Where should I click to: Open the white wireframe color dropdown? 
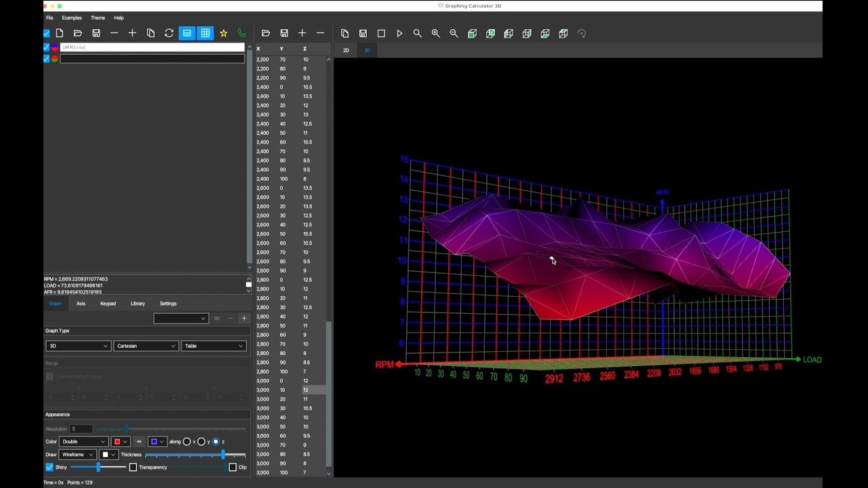coord(108,455)
